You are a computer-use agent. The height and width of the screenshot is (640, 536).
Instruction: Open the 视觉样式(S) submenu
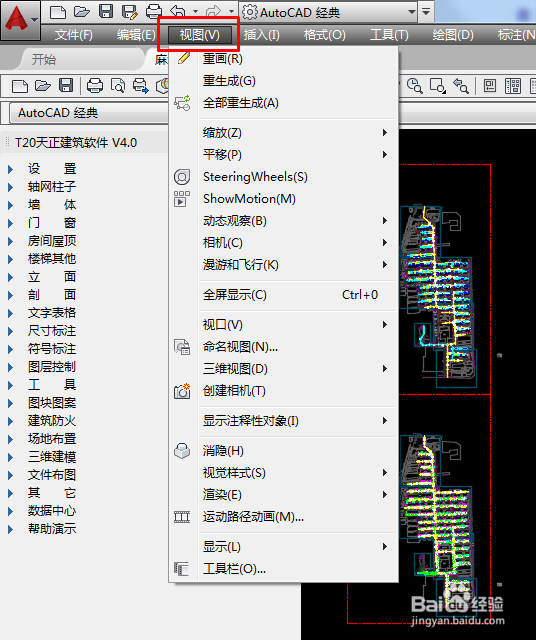[x=284, y=473]
